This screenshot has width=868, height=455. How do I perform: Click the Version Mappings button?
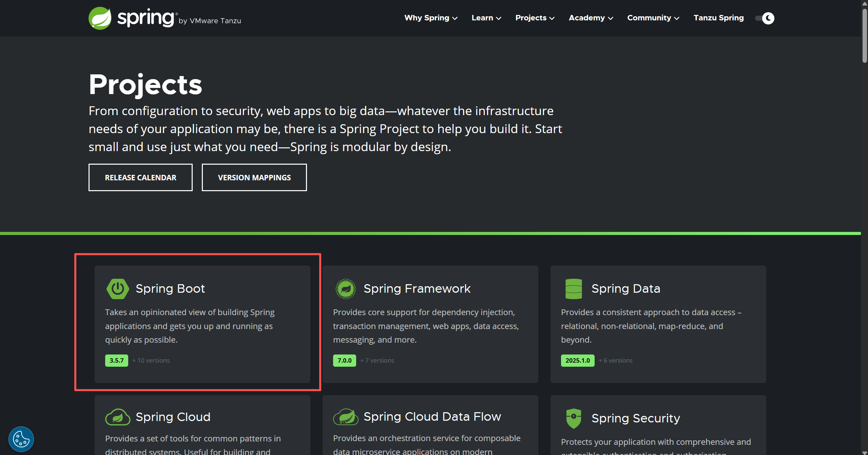pos(254,178)
